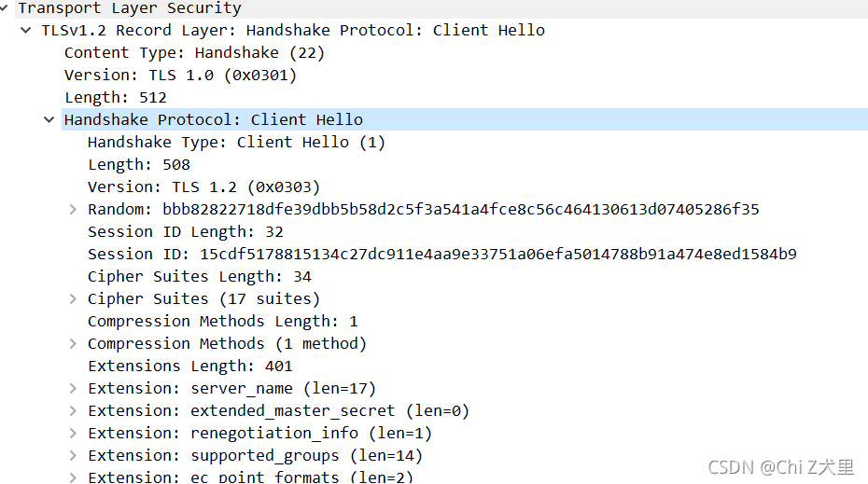Expand the extended_master_secret extension arrow
This screenshot has width=868, height=484.
[x=73, y=411]
